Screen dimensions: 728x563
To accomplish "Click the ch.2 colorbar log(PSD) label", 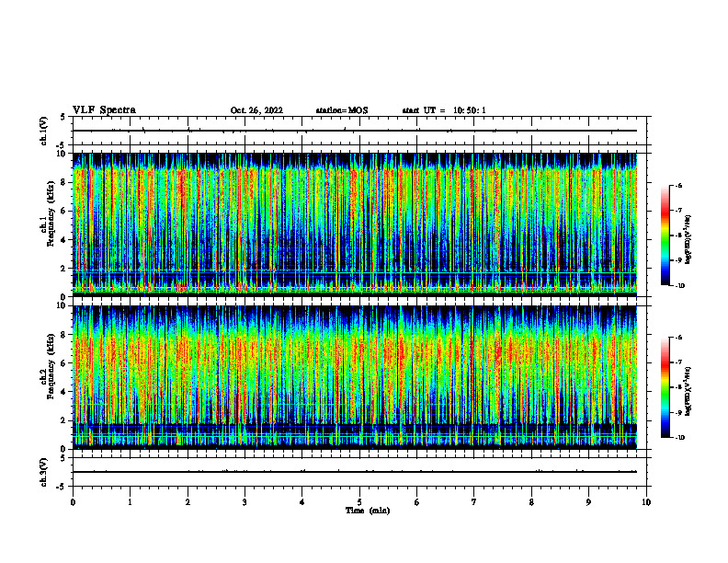I will (x=688, y=391).
